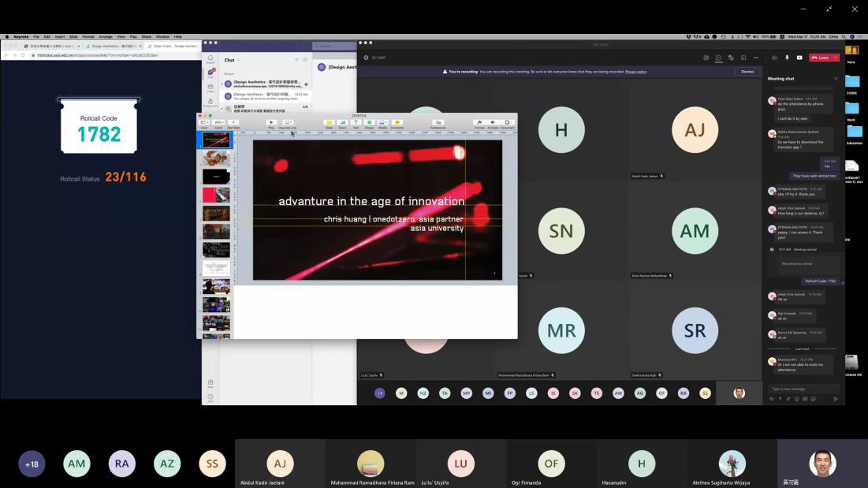Click Chat icon with badge in Teams sidebar
This screenshot has height=488, width=868.
click(x=210, y=73)
